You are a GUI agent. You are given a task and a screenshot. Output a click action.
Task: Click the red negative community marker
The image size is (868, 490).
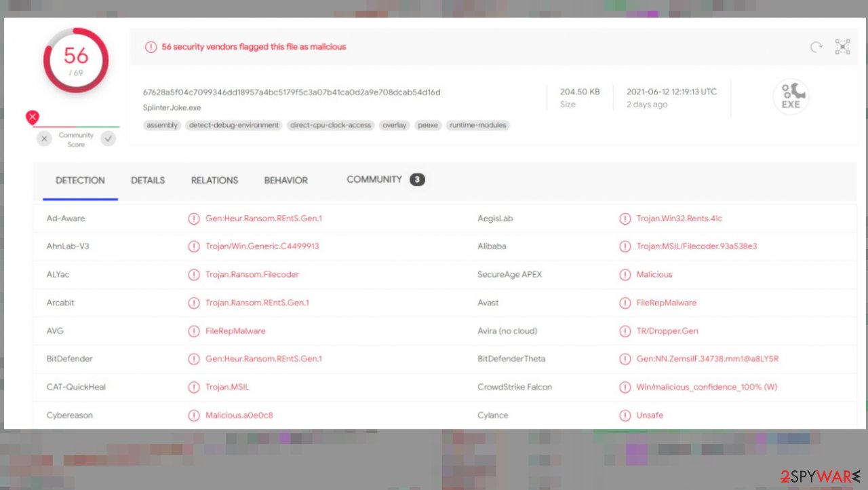(32, 117)
